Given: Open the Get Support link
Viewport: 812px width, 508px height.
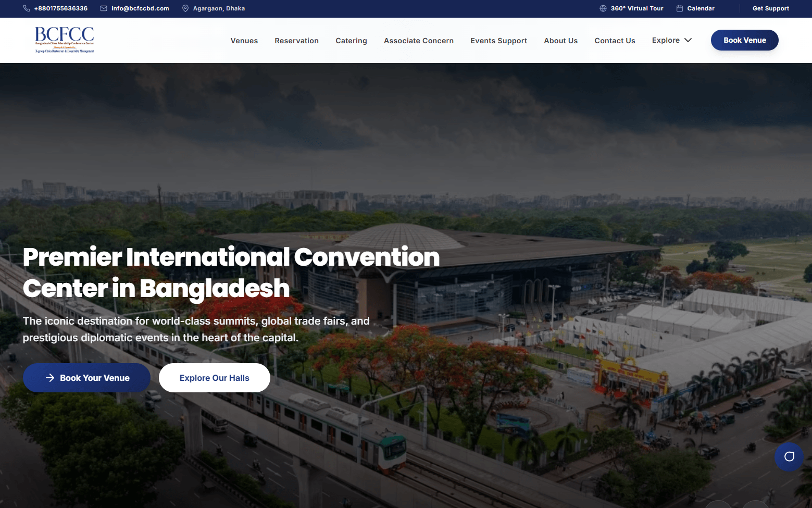Looking at the screenshot, I should click(770, 8).
